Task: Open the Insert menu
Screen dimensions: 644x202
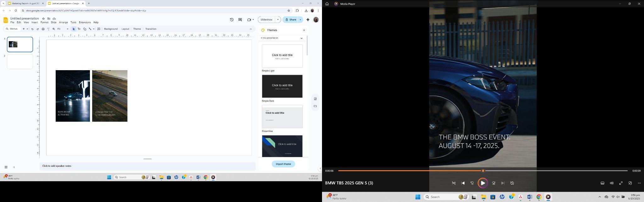Action: coord(35,22)
